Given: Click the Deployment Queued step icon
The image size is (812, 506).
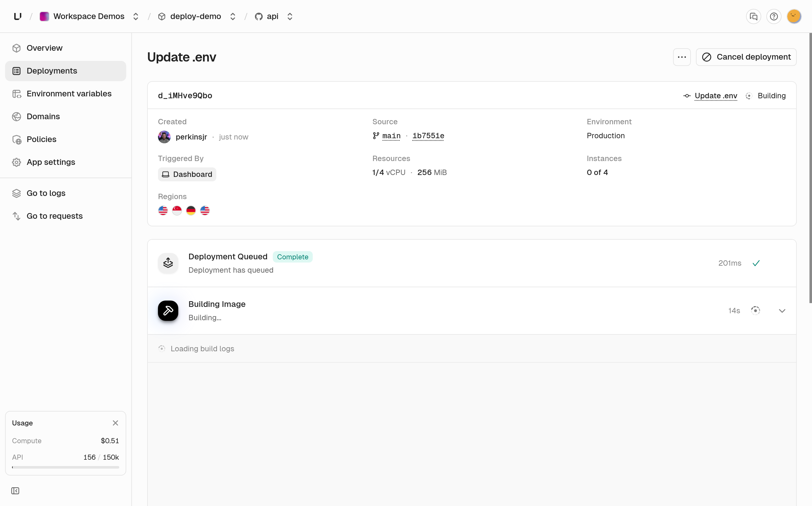Looking at the screenshot, I should (x=168, y=263).
